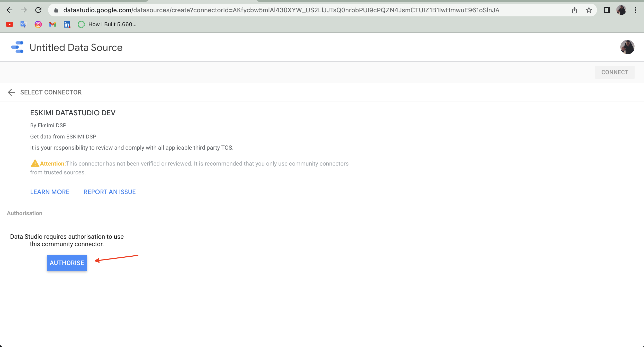Viewport: 644px width, 347px height.
Task: Click the 'Get data from ESKIMI DSP' text
Action: (63, 137)
